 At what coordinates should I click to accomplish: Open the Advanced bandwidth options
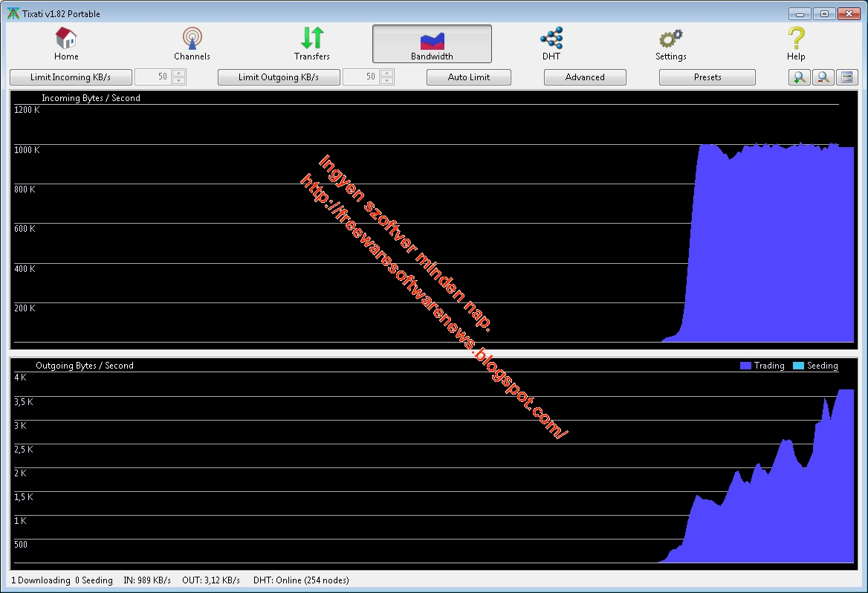point(585,77)
